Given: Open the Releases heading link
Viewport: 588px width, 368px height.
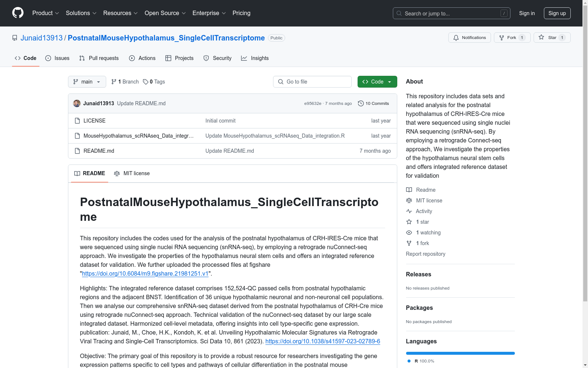Looking at the screenshot, I should pyautogui.click(x=419, y=274).
